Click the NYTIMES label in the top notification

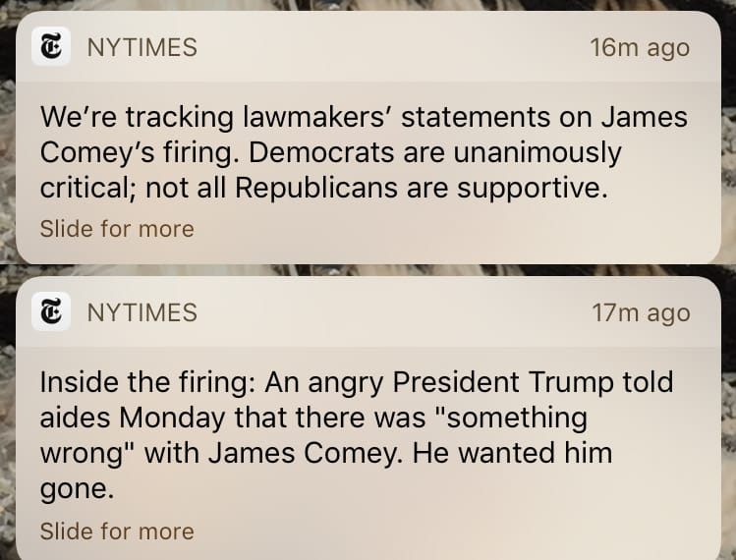point(142,46)
